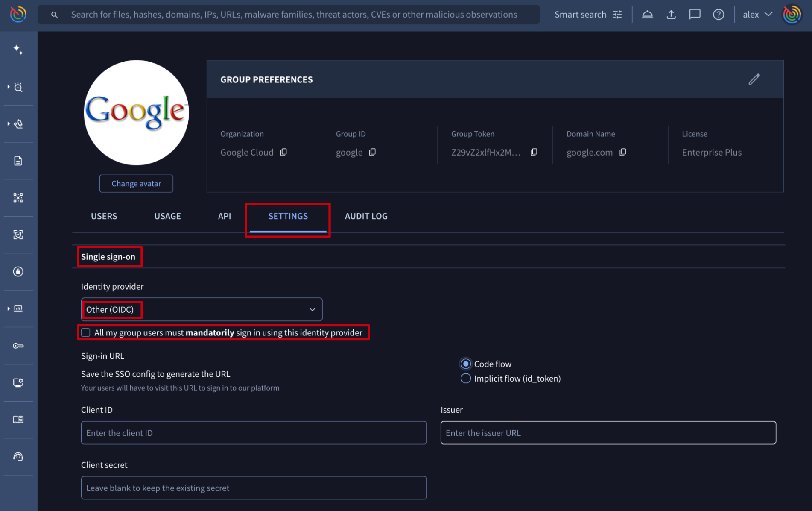Enable mandatory identity provider sign-in checkbox
Screen dimensions: 812x511
pos(86,332)
